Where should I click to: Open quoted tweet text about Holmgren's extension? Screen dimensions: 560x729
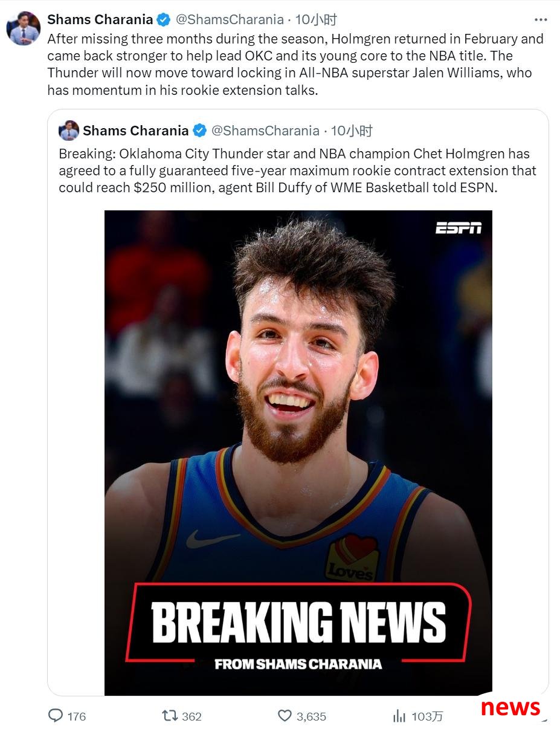pyautogui.click(x=297, y=170)
